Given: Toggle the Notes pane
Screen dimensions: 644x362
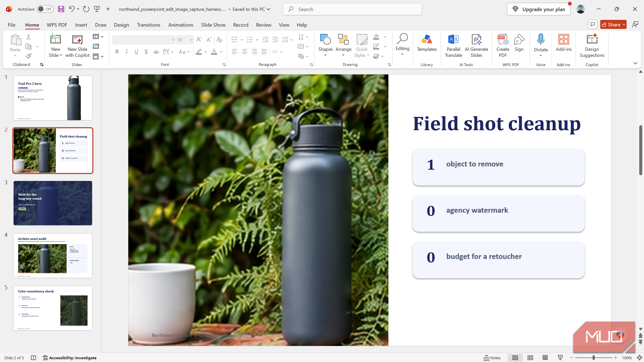Looking at the screenshot, I should (492, 358).
